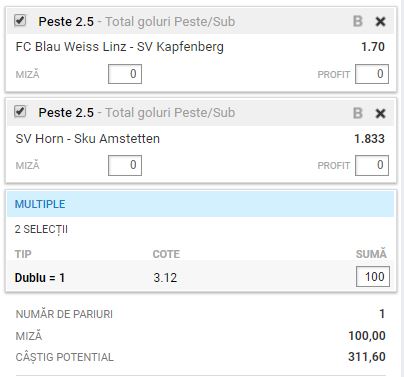Focus the PROFIT field for FC Blau Weiss Linz

coord(372,74)
